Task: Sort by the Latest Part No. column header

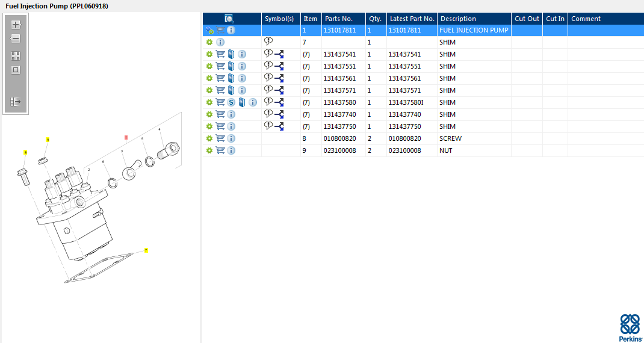Action: [x=412, y=19]
